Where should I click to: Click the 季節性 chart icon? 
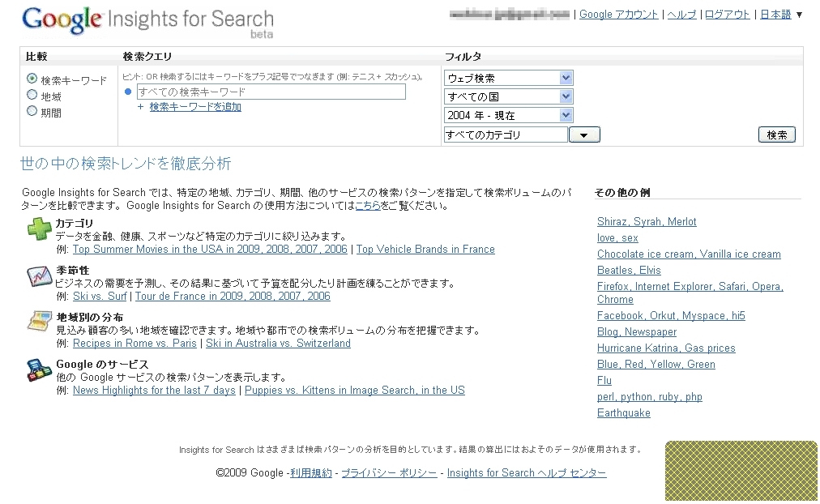click(39, 275)
